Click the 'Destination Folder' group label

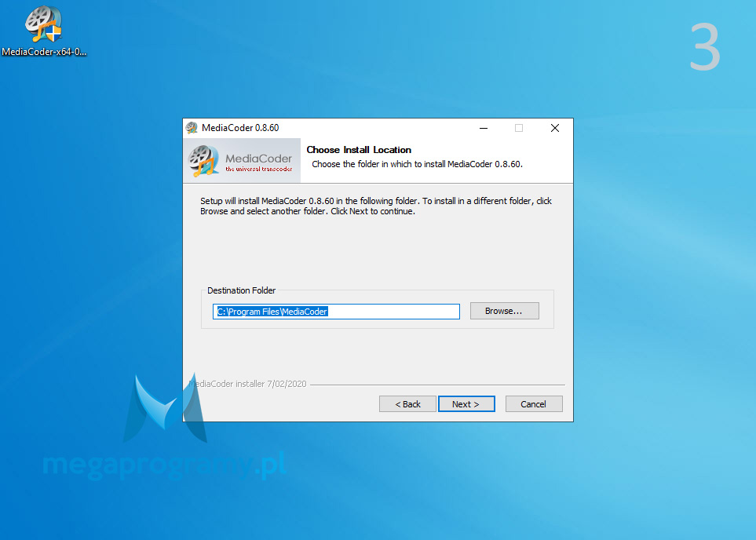242,290
